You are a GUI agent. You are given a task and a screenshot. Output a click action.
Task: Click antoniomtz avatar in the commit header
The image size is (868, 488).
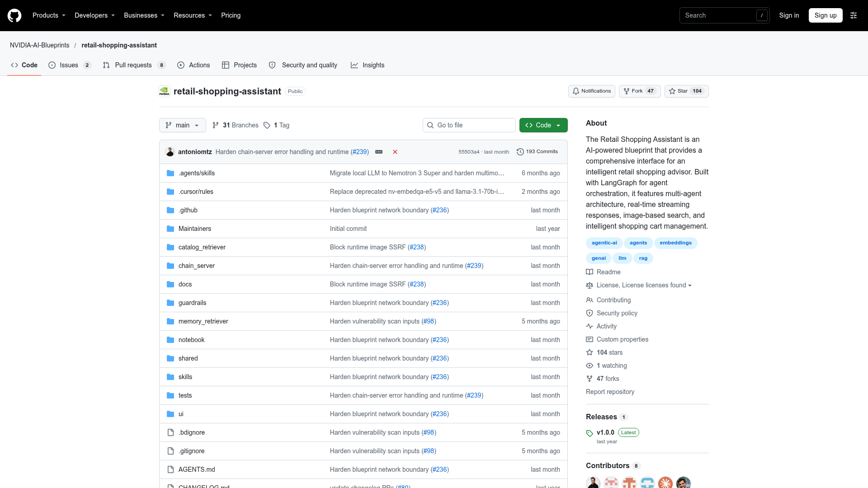[x=170, y=152]
